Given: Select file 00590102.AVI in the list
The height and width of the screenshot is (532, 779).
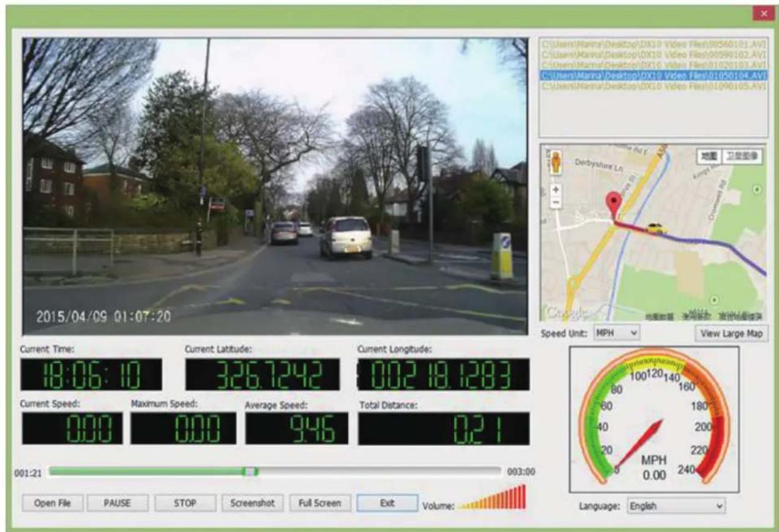Looking at the screenshot, I should click(x=652, y=54).
